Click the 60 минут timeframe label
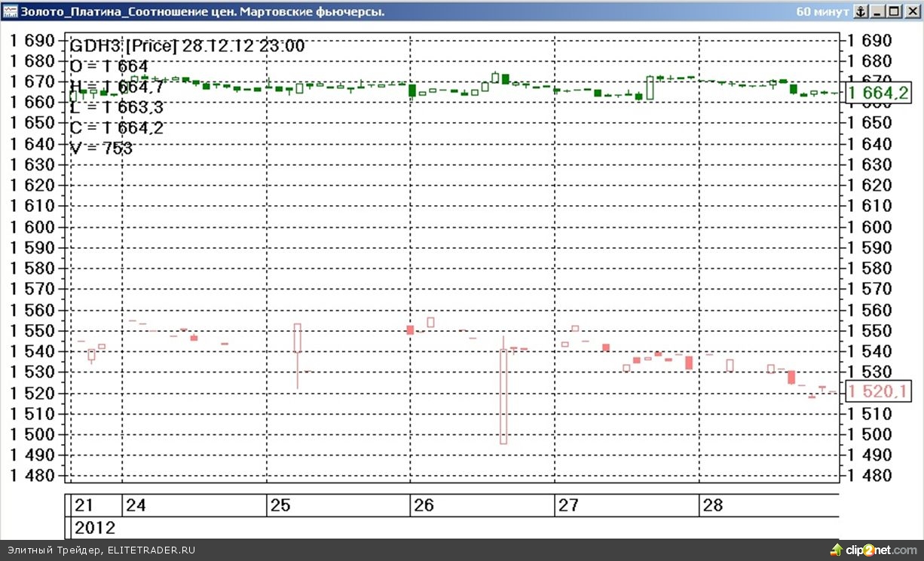 click(822, 11)
